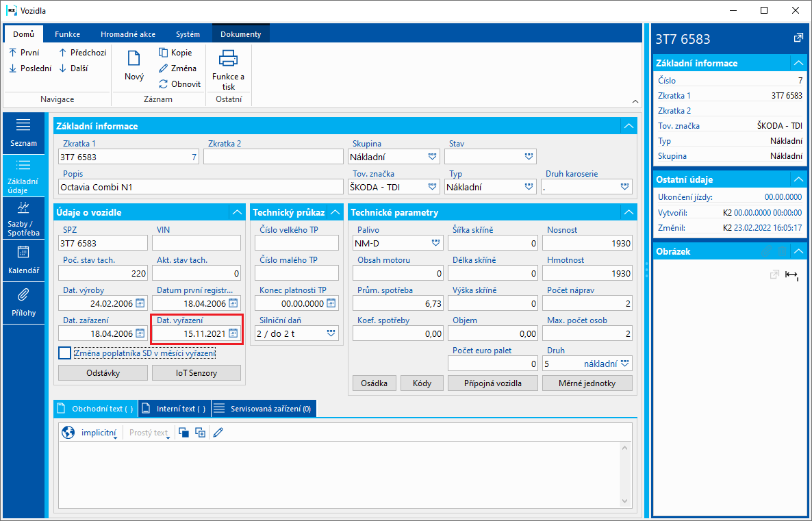Open the Palivo dropdown
Viewport: 812px width, 521px height.
(x=435, y=243)
